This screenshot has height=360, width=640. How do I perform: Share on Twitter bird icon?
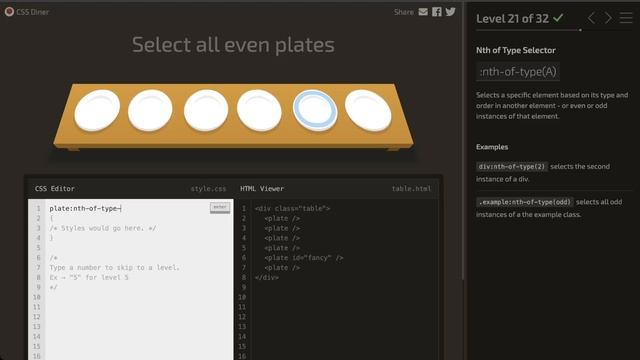point(451,11)
